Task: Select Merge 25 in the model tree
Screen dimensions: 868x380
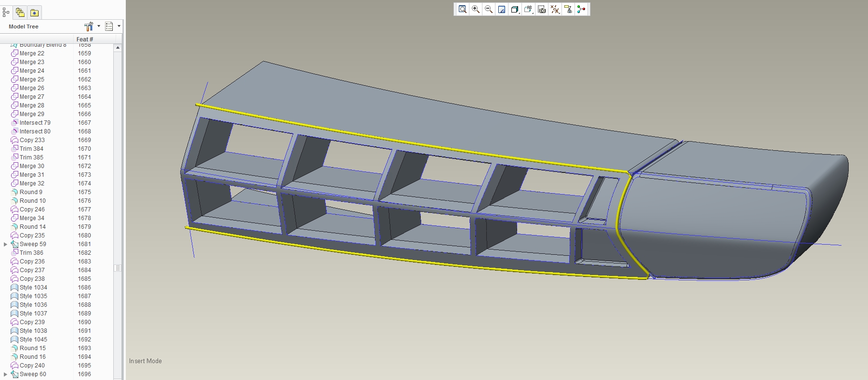Action: point(32,79)
